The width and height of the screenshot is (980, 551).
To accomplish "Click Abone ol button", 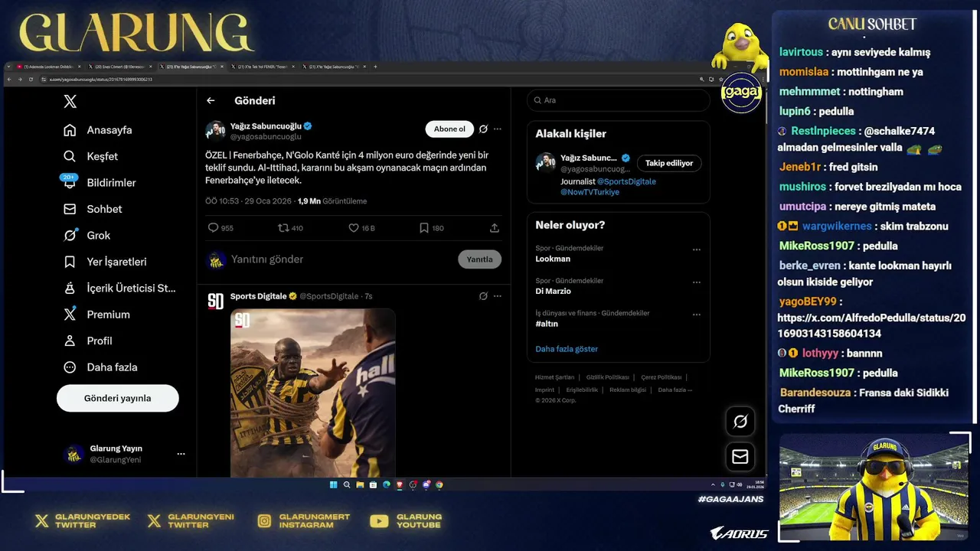I will pos(449,129).
